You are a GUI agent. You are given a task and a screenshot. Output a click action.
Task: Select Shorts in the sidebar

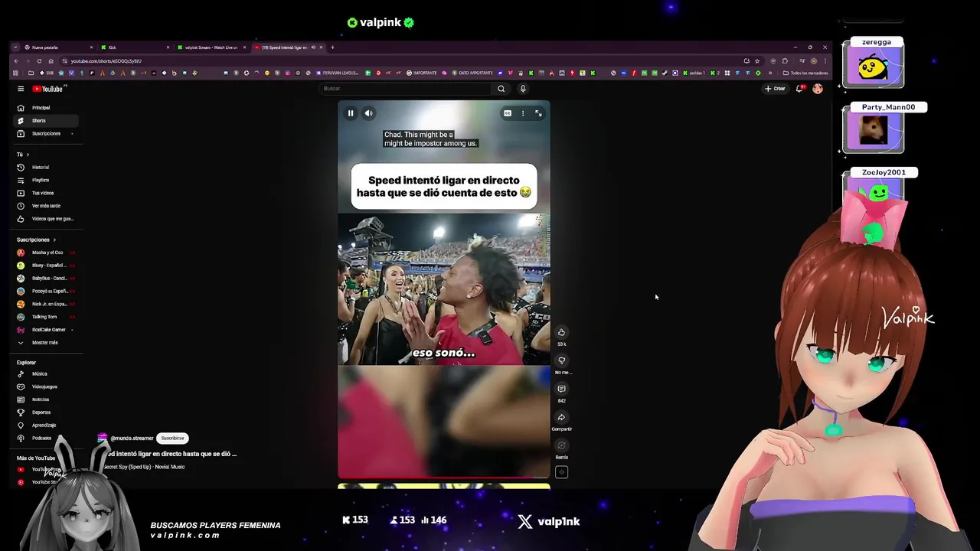coord(46,121)
